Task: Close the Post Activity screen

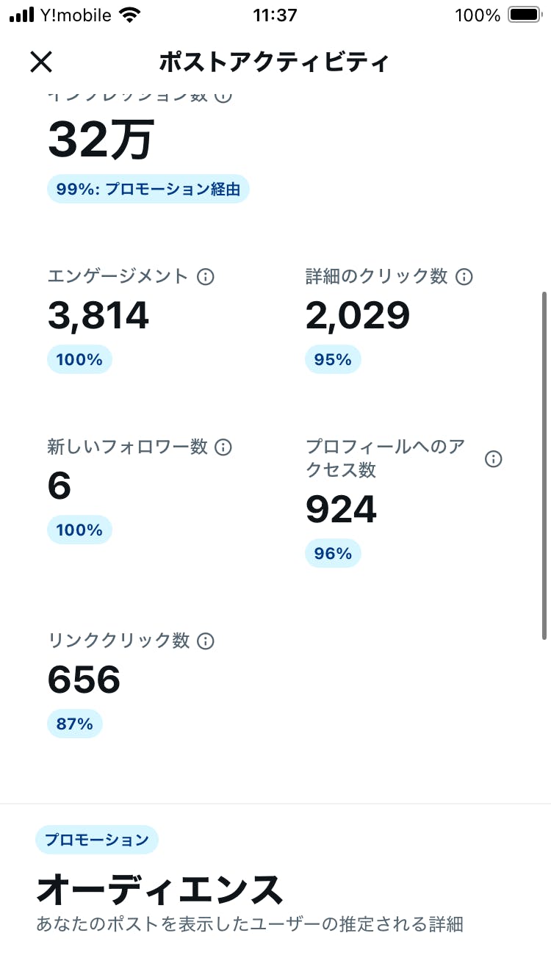Action: point(41,62)
